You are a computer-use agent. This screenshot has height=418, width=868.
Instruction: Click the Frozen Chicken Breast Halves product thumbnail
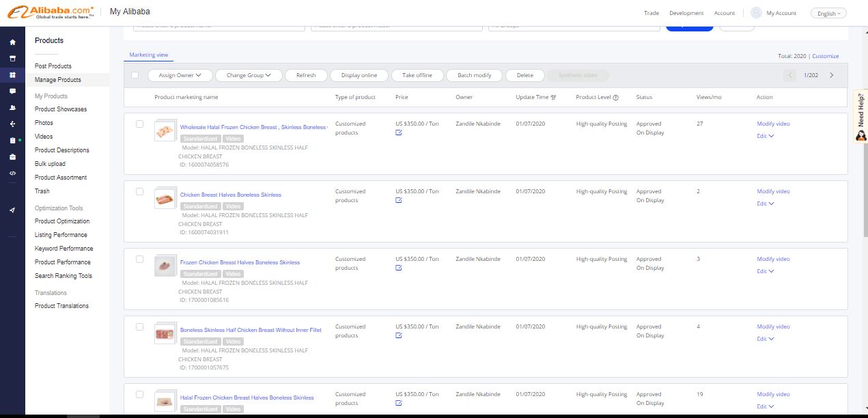pos(165,265)
